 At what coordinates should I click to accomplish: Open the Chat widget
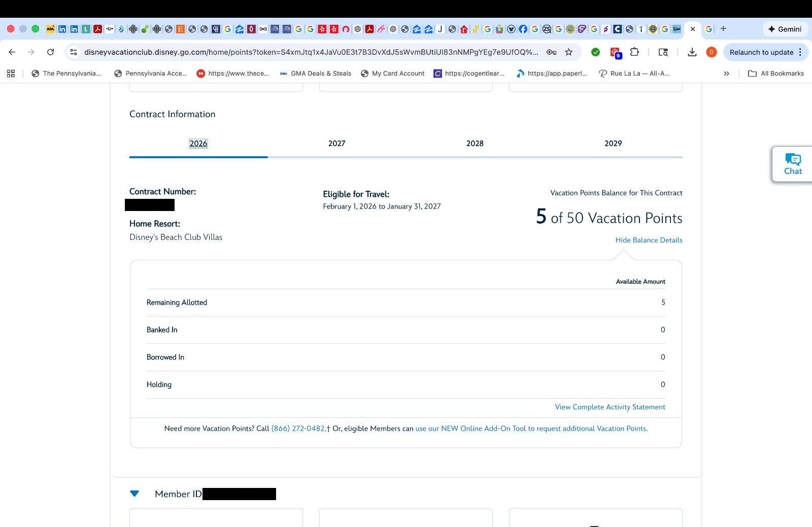[x=792, y=164]
